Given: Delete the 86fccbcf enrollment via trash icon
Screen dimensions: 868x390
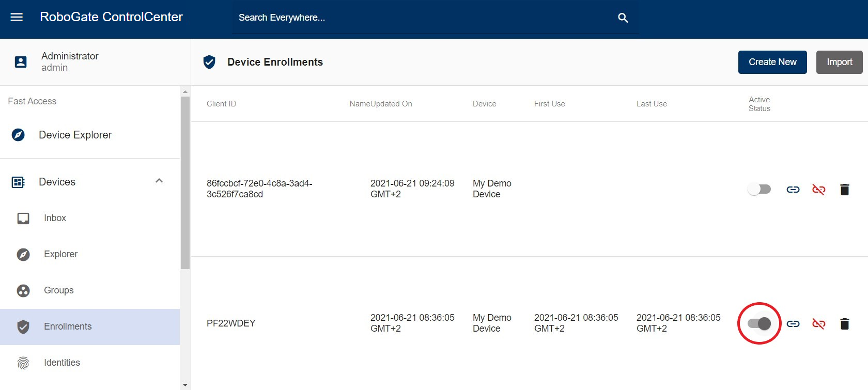Looking at the screenshot, I should tap(845, 190).
